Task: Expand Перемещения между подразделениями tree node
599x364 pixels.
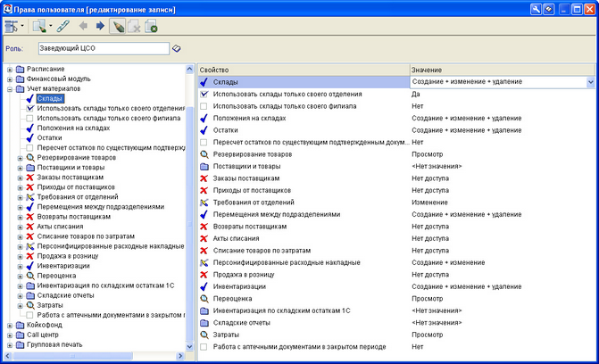Action: tap(21, 207)
